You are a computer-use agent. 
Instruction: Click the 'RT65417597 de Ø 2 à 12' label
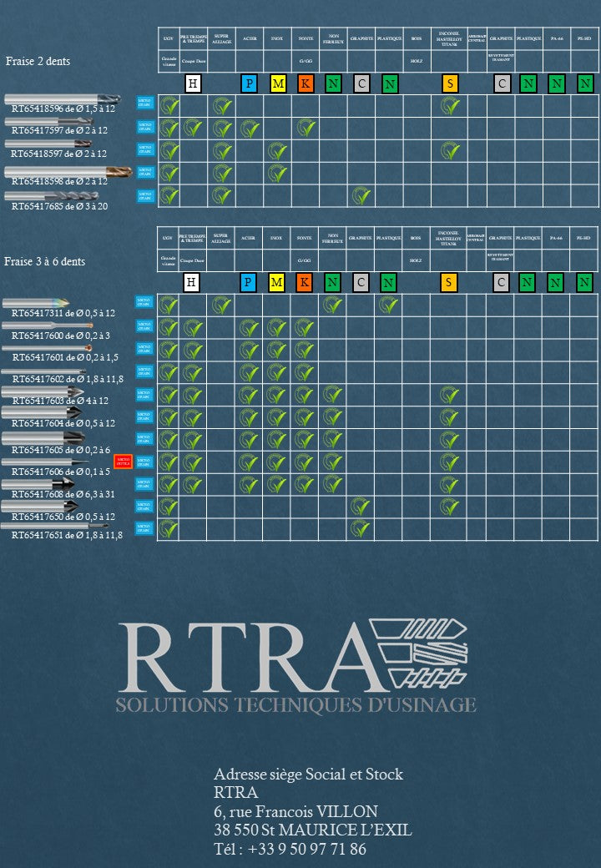coord(60,130)
